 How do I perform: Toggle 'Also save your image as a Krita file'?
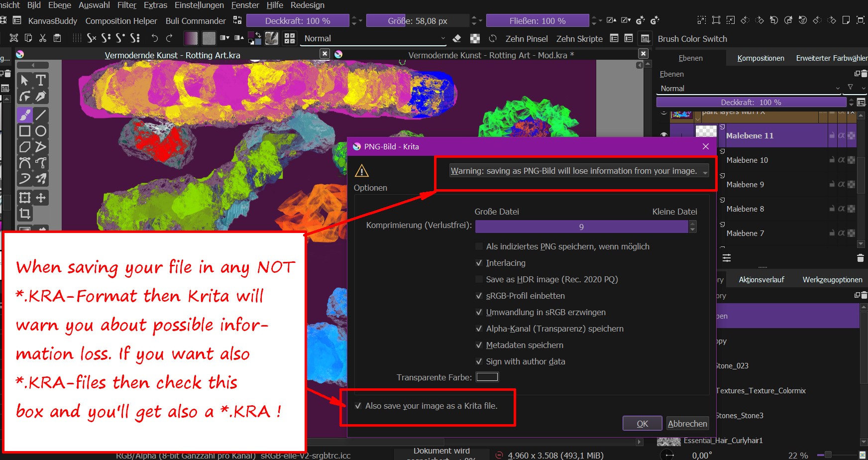tap(358, 406)
